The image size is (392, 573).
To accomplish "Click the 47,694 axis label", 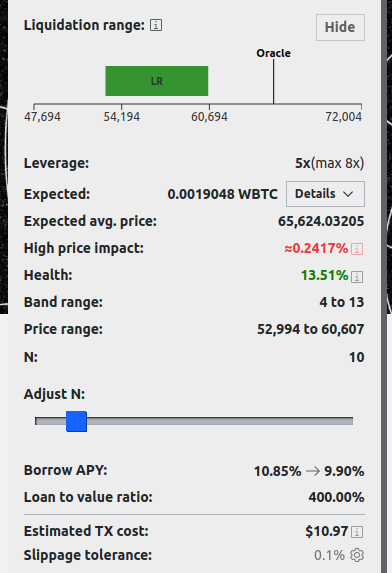I will [x=42, y=117].
